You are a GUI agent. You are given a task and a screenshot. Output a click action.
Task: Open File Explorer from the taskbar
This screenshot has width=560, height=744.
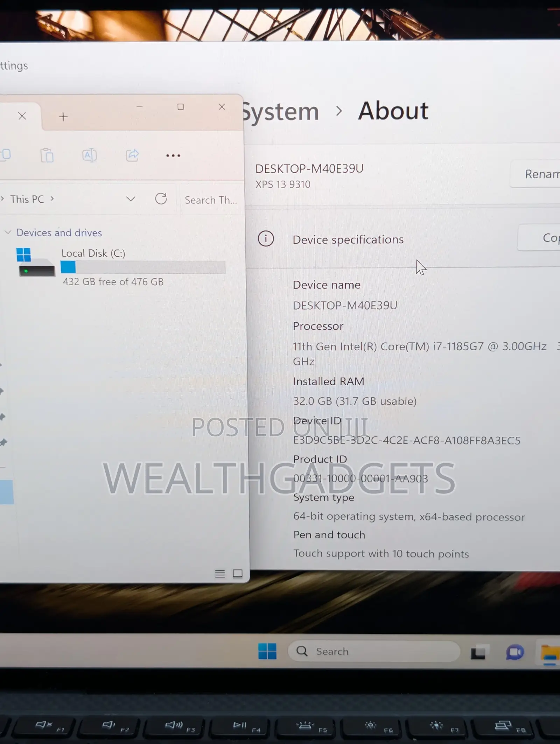click(550, 653)
